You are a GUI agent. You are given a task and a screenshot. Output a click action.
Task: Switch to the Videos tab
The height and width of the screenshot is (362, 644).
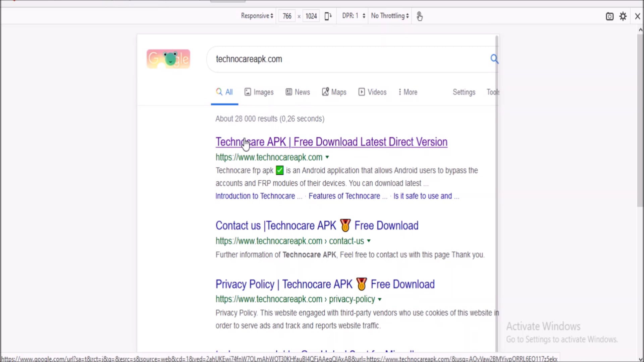click(372, 92)
